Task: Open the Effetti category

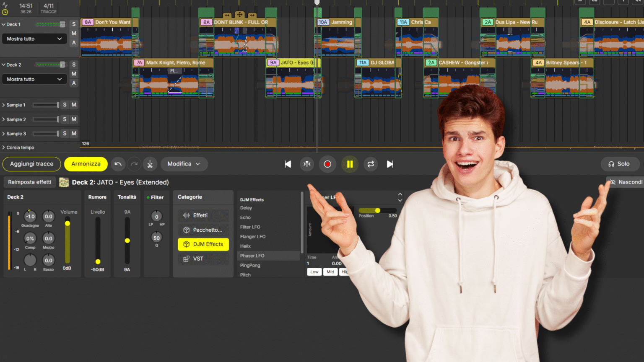Action: [x=203, y=215]
